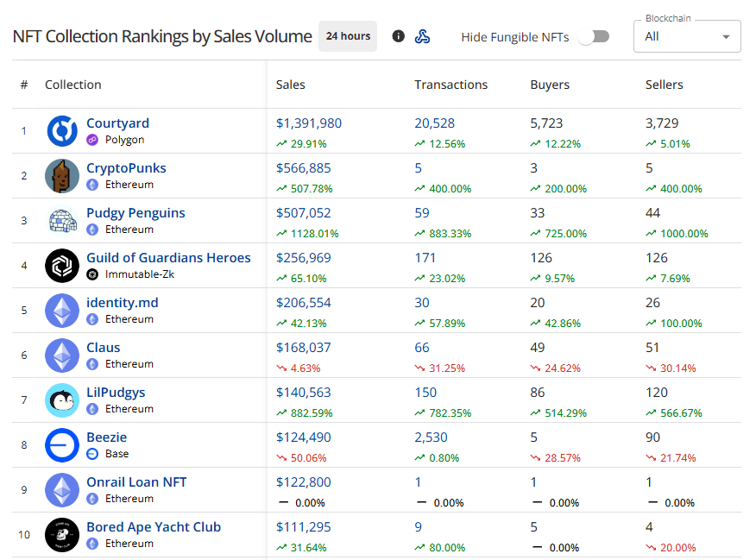Click the Courtyard collection logo
Screen dimensions: 756x560
[62, 130]
